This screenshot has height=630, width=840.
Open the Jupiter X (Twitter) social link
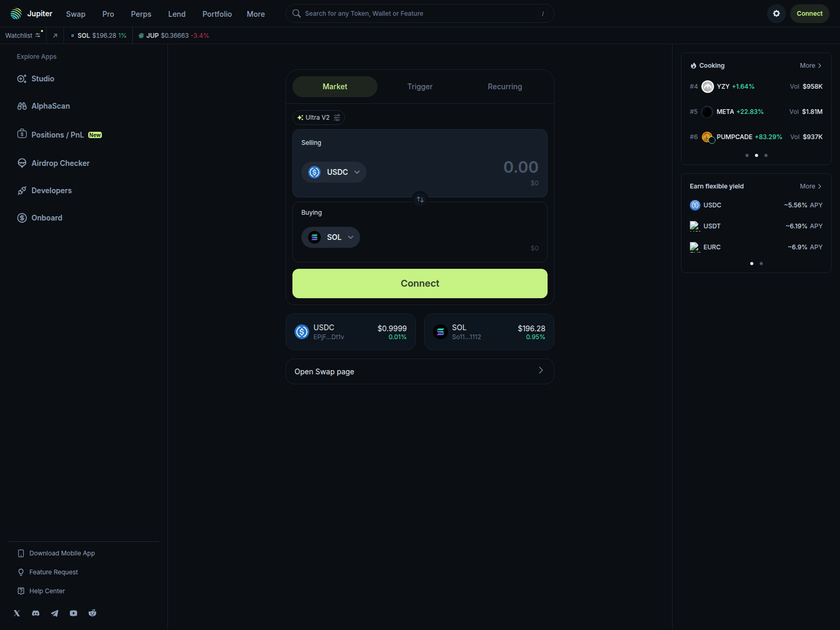(17, 613)
